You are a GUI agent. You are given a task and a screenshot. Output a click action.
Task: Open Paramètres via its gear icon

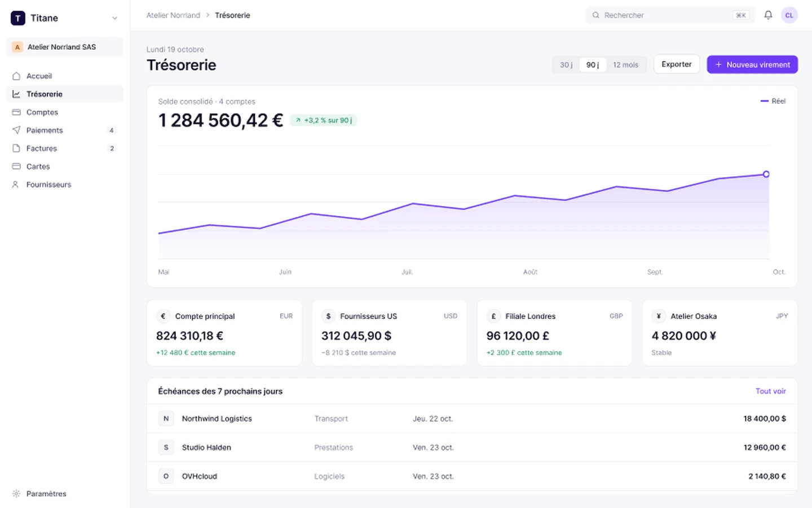point(16,494)
